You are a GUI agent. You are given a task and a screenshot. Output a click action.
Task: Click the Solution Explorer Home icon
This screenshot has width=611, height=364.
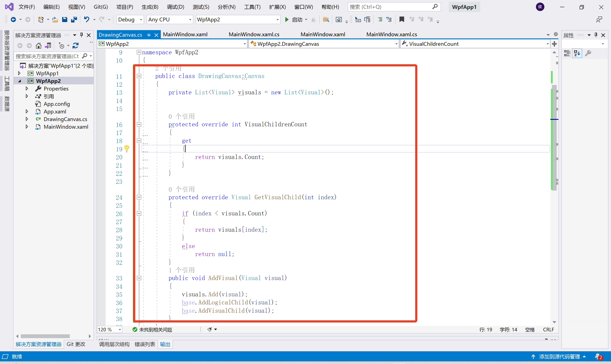[x=39, y=46]
